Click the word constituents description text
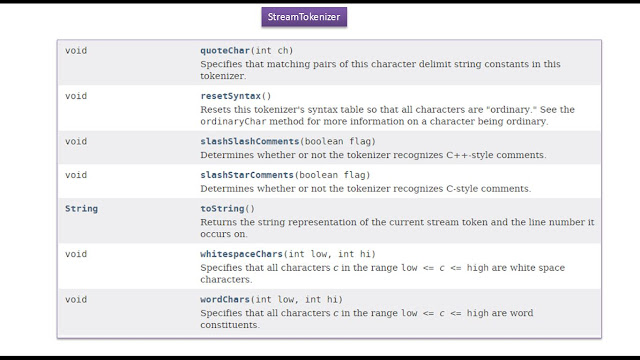The image size is (640, 360). [367, 319]
